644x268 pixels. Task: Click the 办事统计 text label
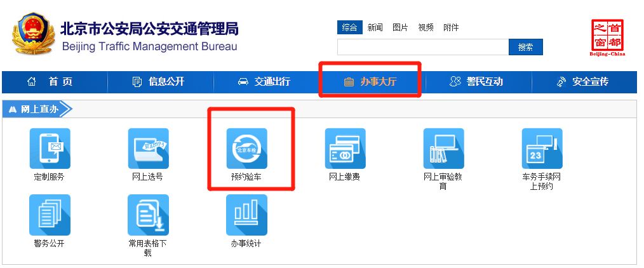coord(246,243)
